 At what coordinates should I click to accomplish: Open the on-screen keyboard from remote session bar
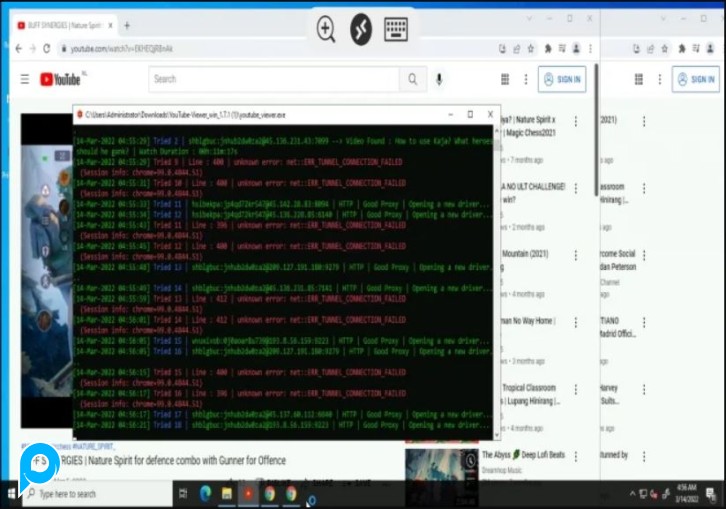point(395,29)
